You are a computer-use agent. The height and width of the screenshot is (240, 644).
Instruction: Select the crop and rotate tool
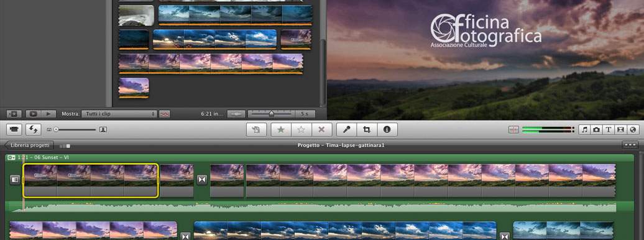(367, 130)
